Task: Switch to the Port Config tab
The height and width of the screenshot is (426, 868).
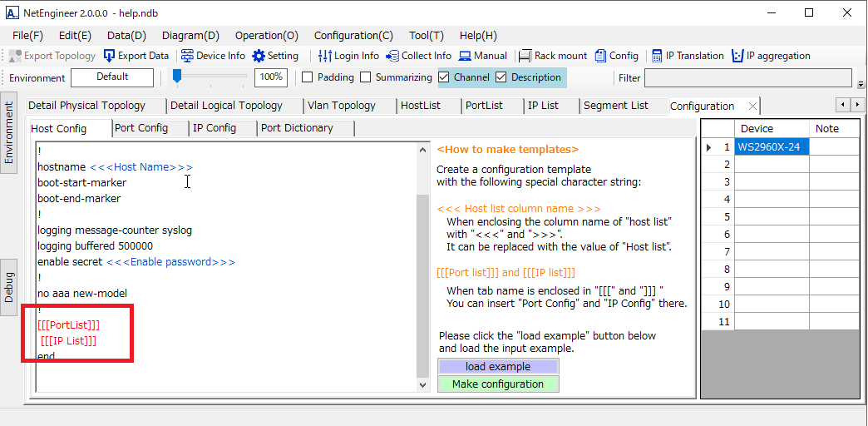Action: [x=141, y=128]
